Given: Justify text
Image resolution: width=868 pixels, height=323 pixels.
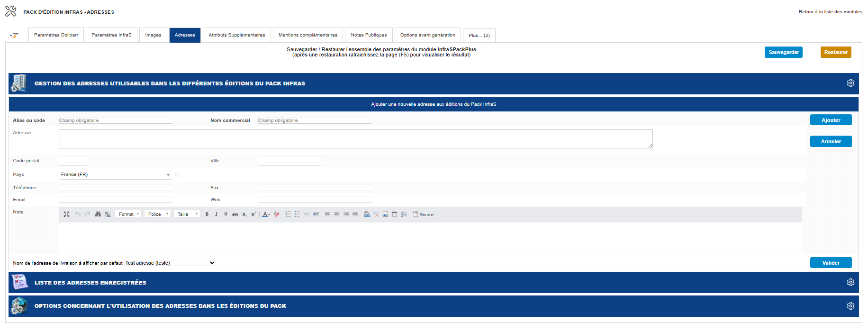Looking at the screenshot, I should 355,214.
